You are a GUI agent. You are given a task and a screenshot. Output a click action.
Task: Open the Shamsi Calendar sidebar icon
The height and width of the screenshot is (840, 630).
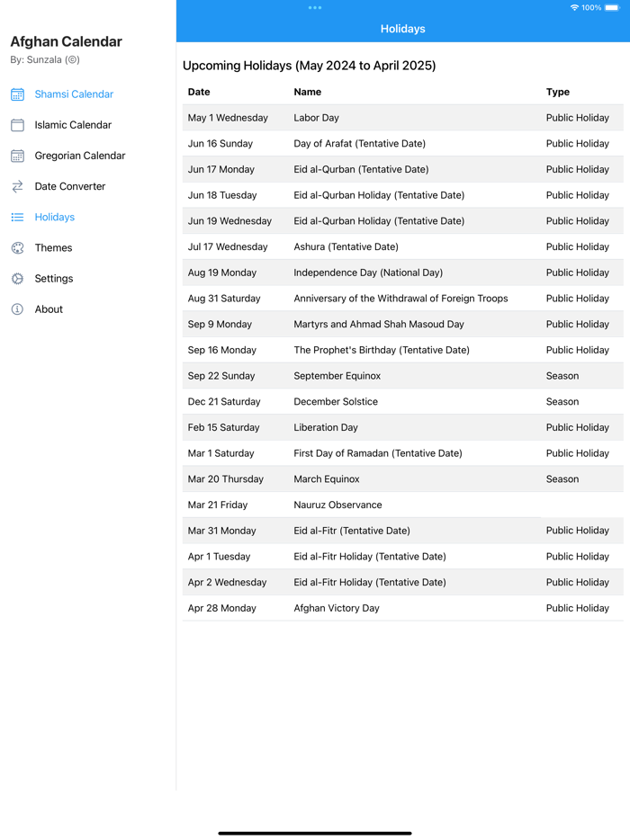pyautogui.click(x=17, y=94)
